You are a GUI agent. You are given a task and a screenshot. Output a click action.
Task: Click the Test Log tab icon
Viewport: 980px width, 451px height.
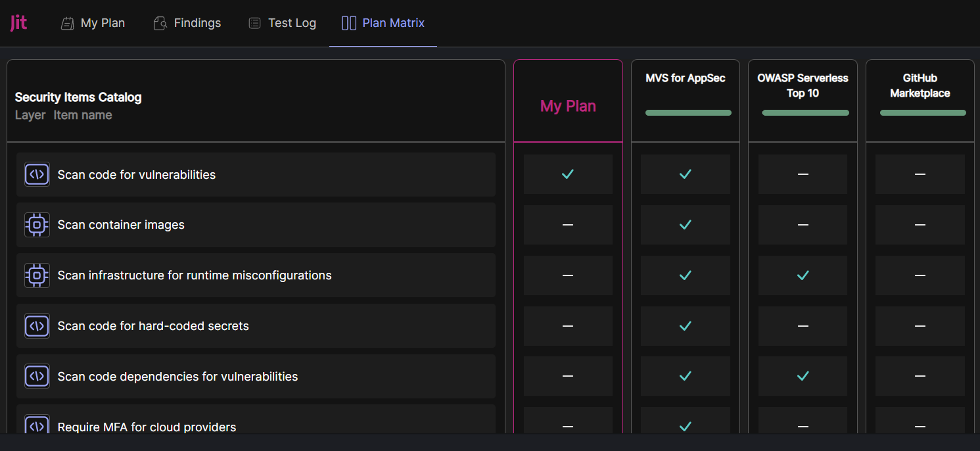[x=254, y=23]
